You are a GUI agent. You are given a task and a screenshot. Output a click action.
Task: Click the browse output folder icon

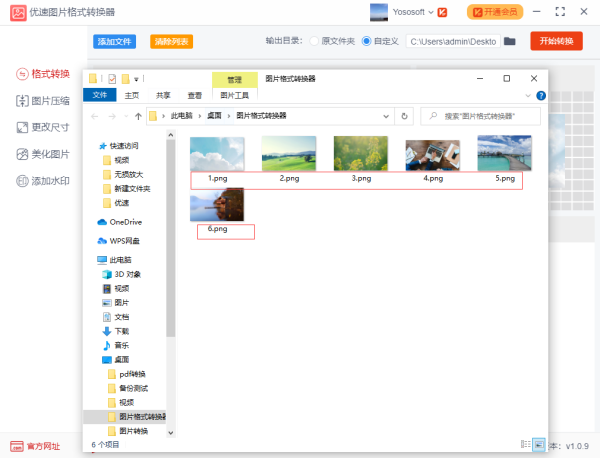[x=510, y=41]
